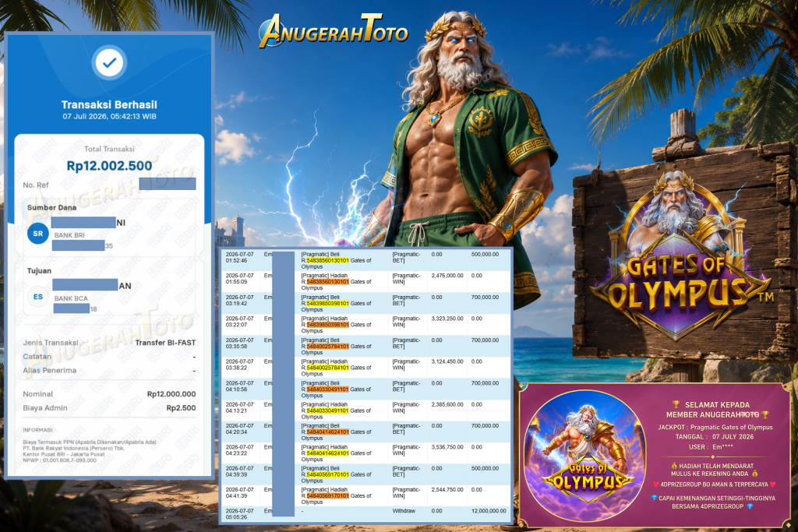Screen dimensions: 798x532
Task: Click the timestamp 2026-07-07 04:23:22
Action: point(239,450)
